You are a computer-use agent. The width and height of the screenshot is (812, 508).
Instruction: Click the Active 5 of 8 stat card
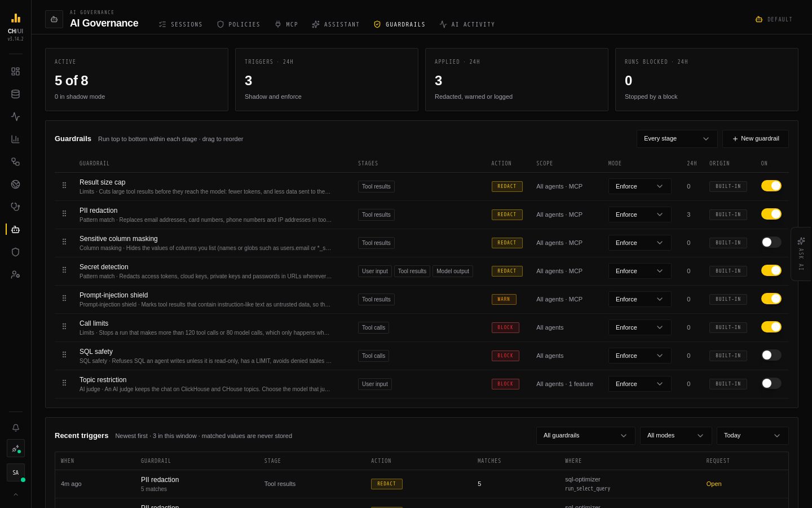136,80
